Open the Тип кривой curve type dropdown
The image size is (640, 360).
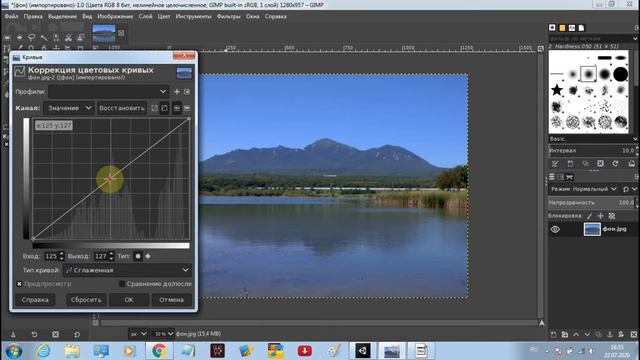127,270
